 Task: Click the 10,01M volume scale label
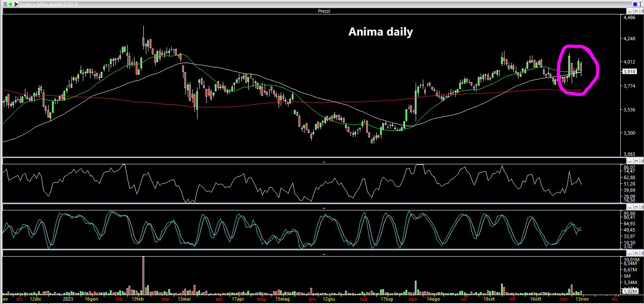(x=630, y=260)
